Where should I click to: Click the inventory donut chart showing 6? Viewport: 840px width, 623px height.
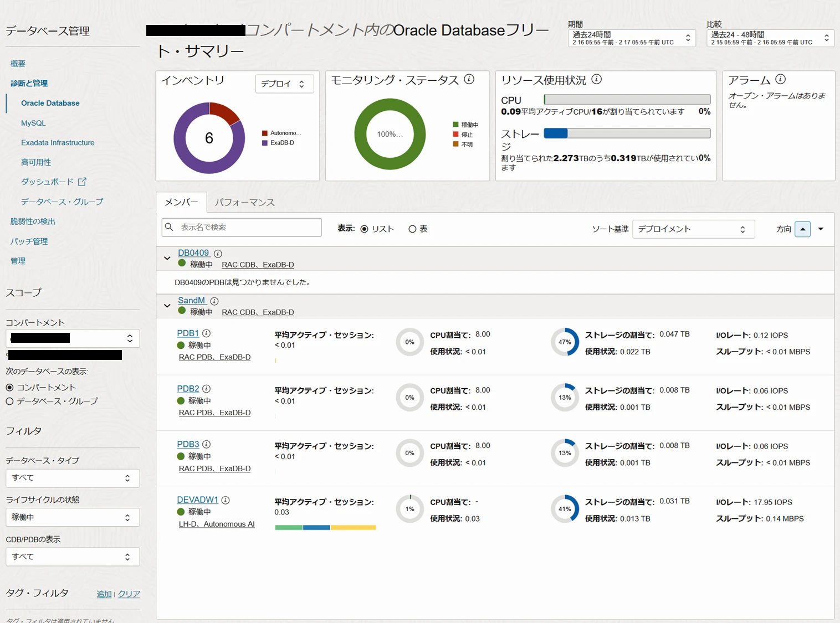coord(209,138)
